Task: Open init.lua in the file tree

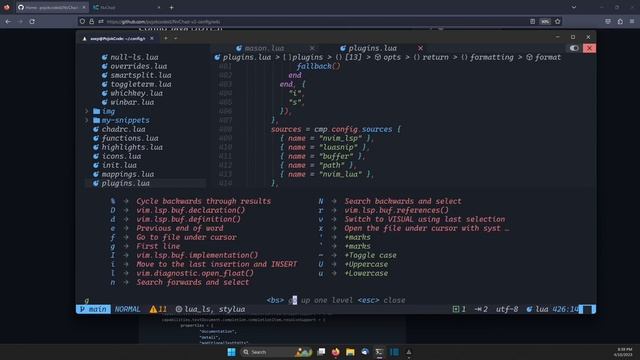Action: tap(119, 165)
